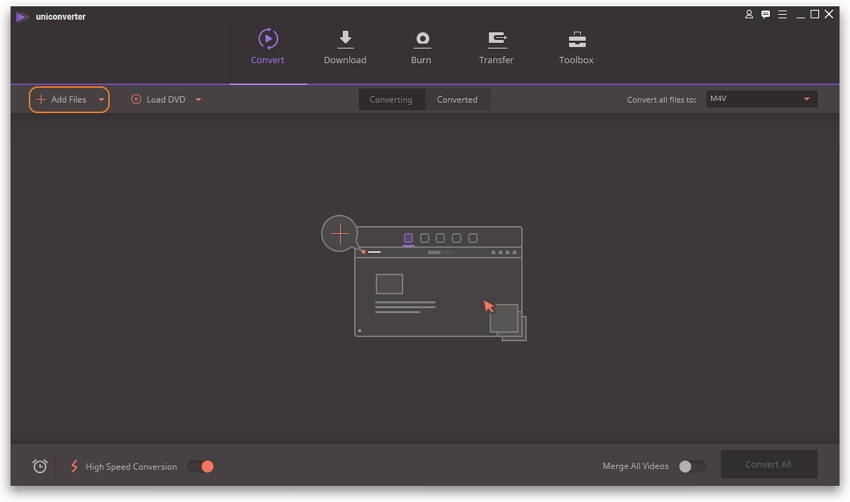The image size is (850, 502).
Task: Close the uniconverter window
Action: coord(829,15)
